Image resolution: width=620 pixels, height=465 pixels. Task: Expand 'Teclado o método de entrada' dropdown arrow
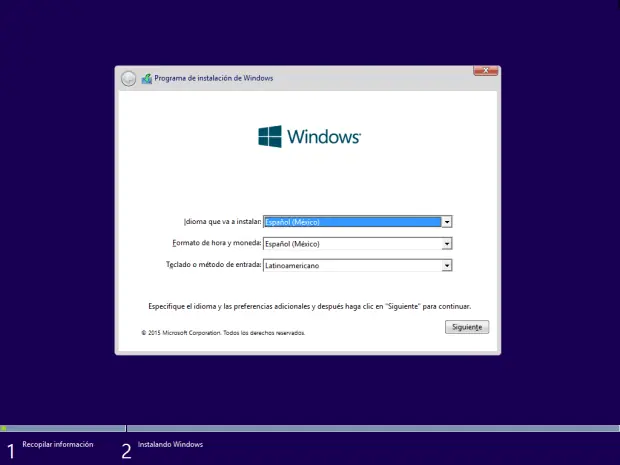point(447,265)
